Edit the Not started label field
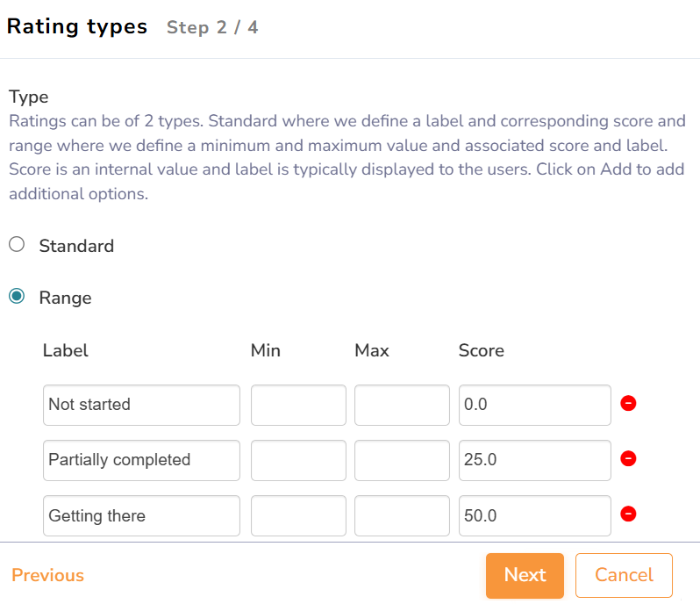700x604 pixels. [x=141, y=405]
